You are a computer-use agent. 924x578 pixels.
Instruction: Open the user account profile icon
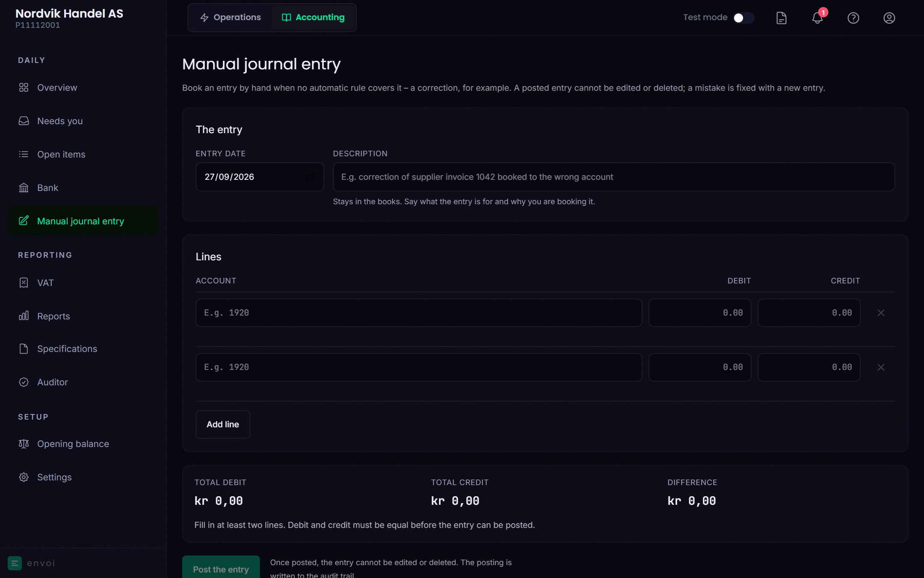click(889, 18)
